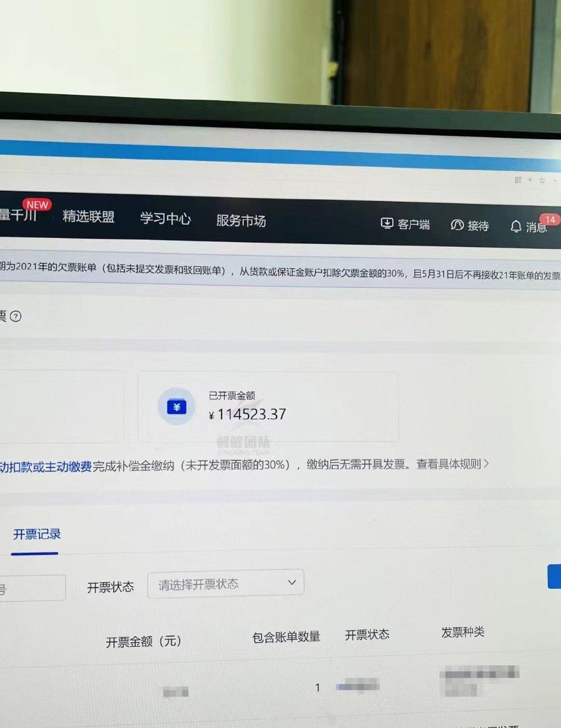Click the 包含账单数量 column header
Image resolution: width=561 pixels, height=728 pixels.
click(x=286, y=637)
